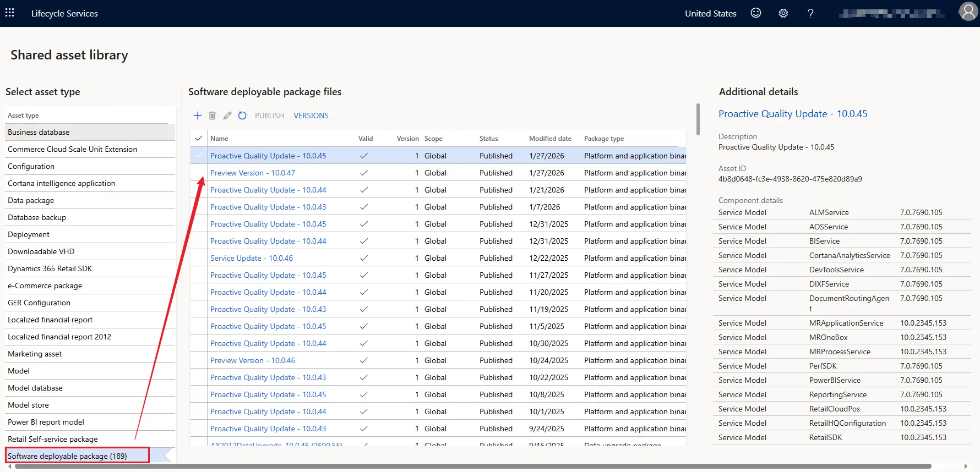Select Localized financial report 2012 asset type
This screenshot has height=472, width=980.
pyautogui.click(x=90, y=337)
